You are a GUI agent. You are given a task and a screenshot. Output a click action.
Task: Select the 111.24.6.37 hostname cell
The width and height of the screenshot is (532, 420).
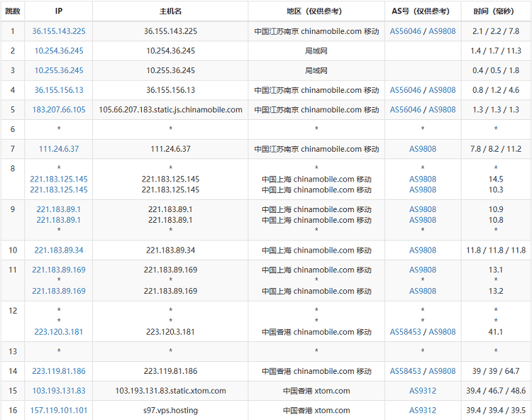click(170, 149)
